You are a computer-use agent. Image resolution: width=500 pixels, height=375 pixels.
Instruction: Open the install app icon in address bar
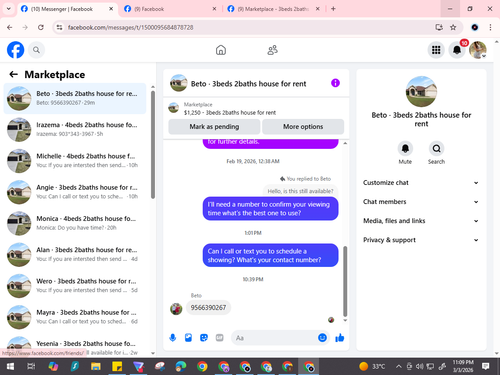coord(439,27)
